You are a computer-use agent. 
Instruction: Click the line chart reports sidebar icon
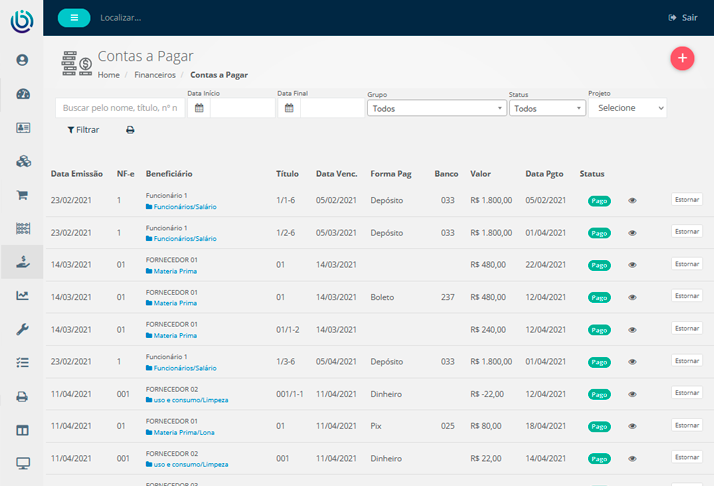(x=22, y=295)
